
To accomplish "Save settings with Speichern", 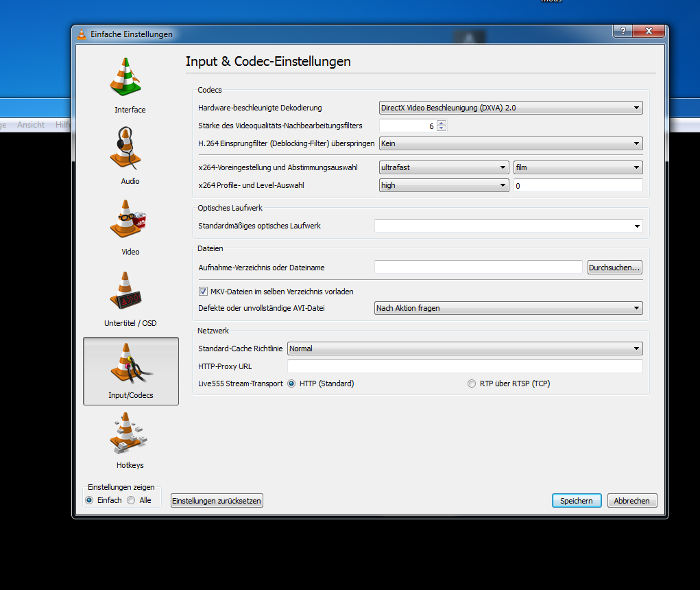I will pyautogui.click(x=577, y=501).
